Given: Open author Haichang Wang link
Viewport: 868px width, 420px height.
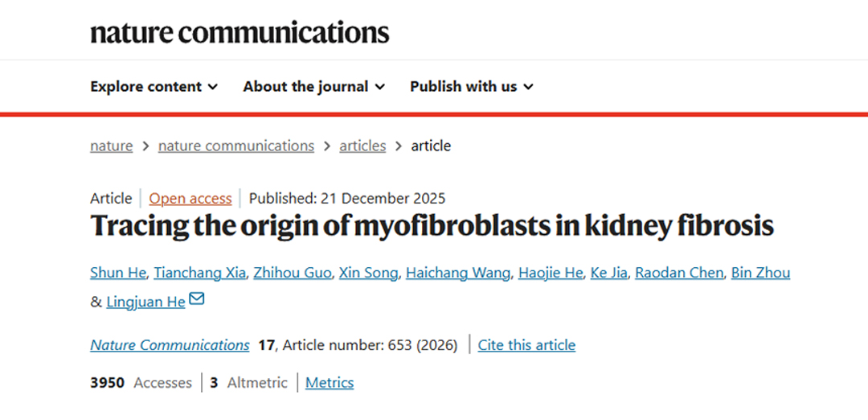Looking at the screenshot, I should pyautogui.click(x=457, y=273).
